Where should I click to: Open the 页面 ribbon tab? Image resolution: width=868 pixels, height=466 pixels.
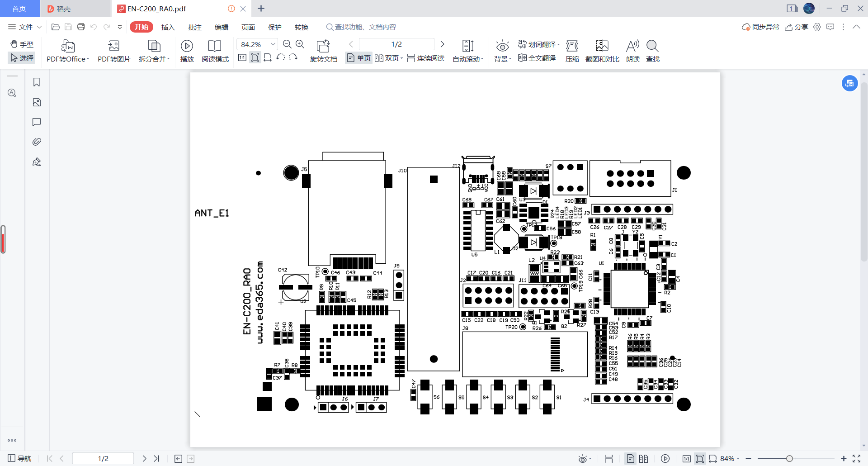(x=248, y=27)
